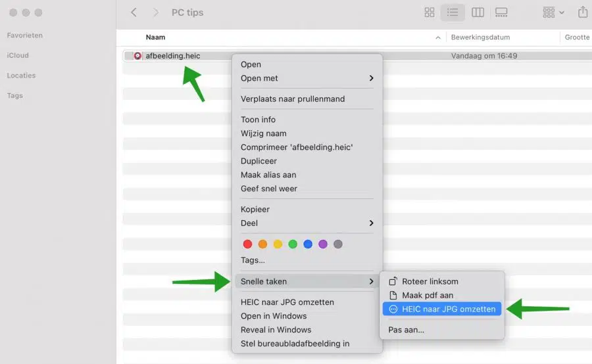Switch Finder to gallery view

[x=501, y=12]
